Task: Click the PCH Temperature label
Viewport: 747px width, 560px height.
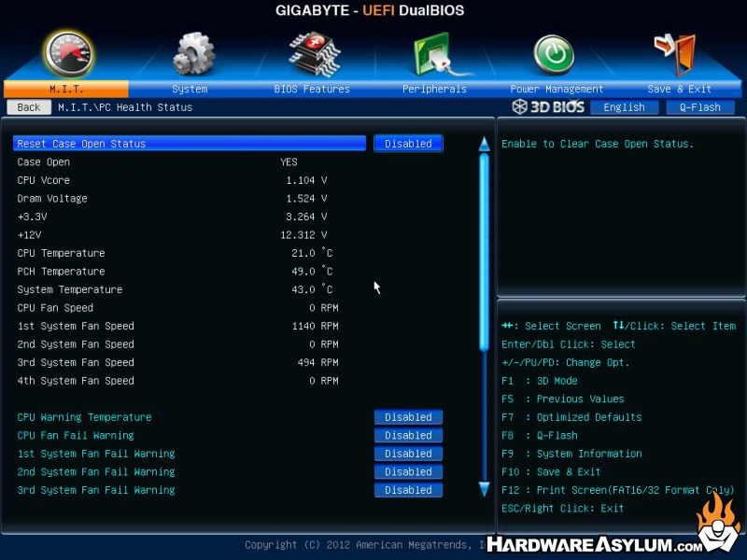Action: click(61, 271)
